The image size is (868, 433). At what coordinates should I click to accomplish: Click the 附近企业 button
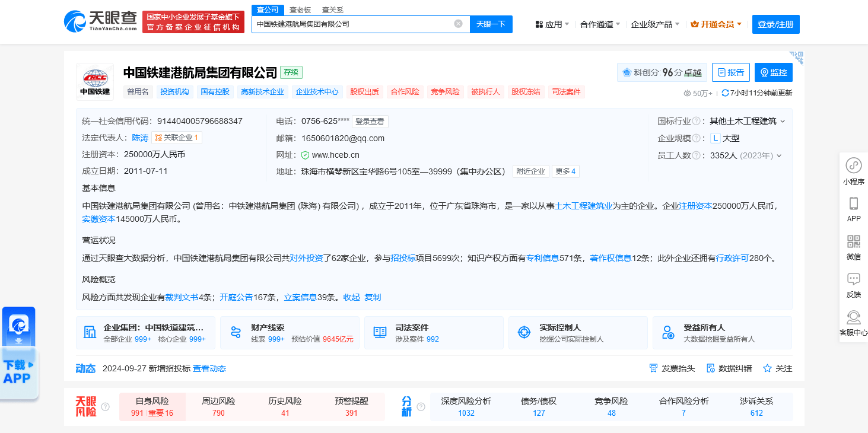tap(531, 171)
